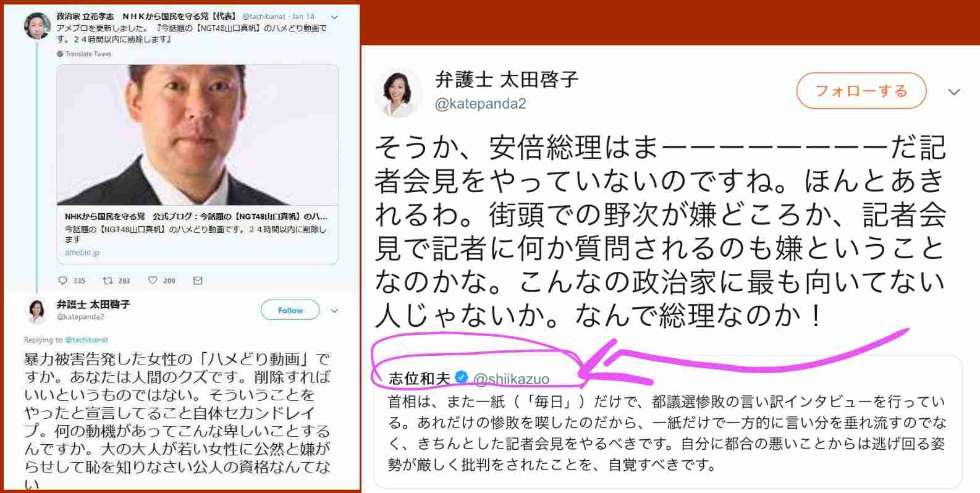Open the @shiikazuo handle link

(x=511, y=379)
